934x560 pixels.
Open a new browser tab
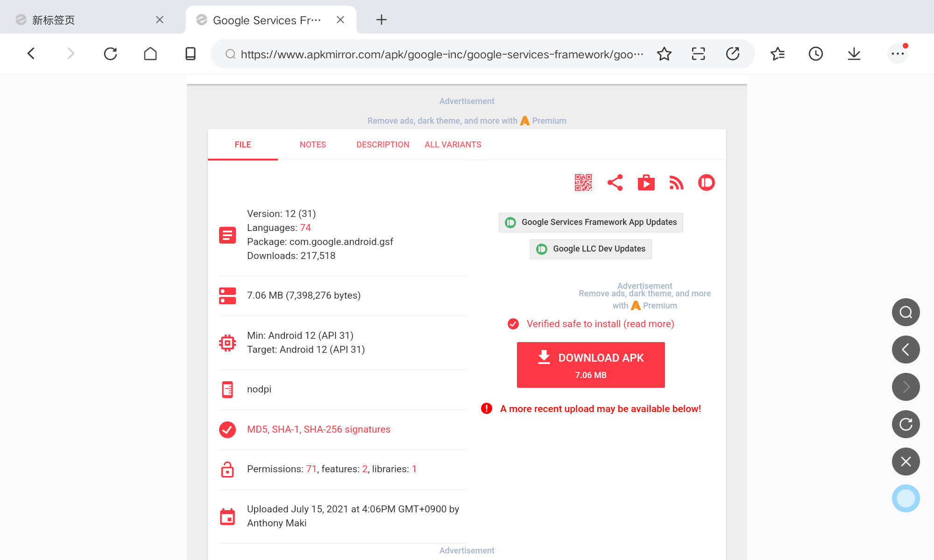381,20
